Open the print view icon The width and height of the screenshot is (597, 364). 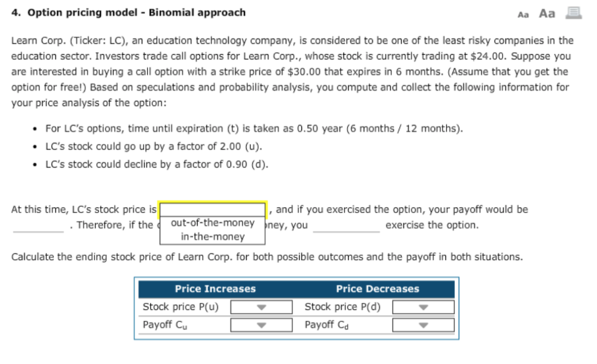pos(573,12)
